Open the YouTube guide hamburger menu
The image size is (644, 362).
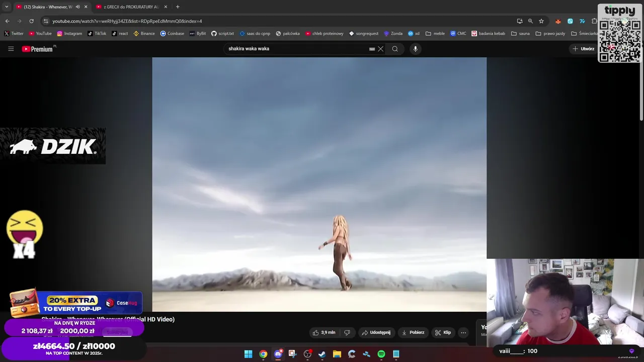[11, 49]
